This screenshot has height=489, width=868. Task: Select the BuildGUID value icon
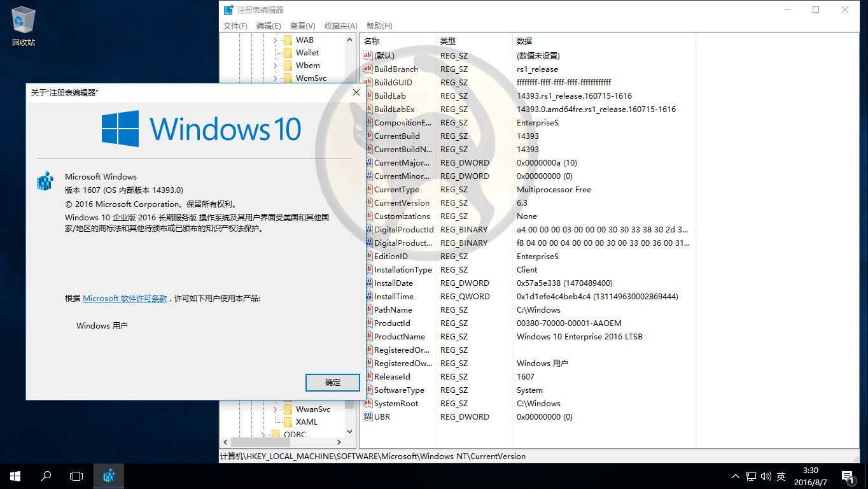click(367, 82)
